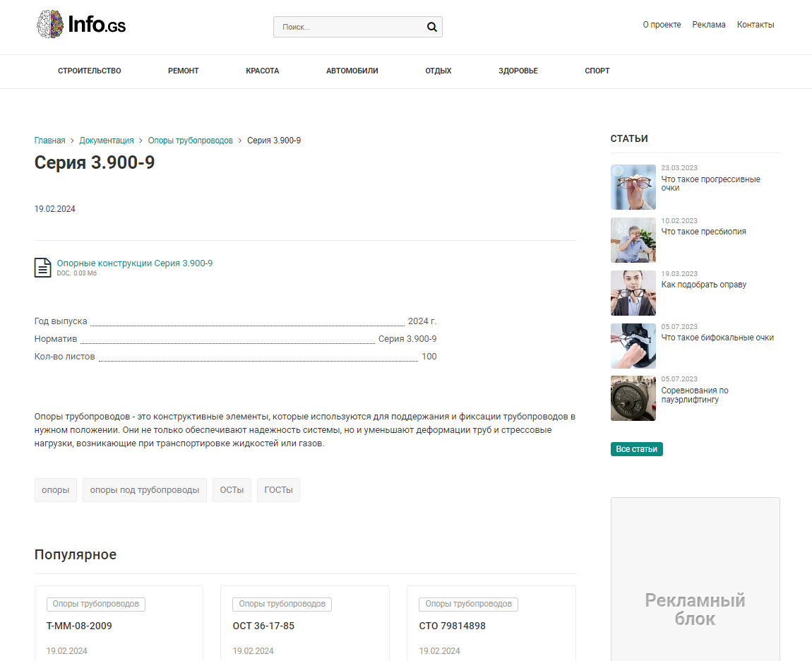812x661 pixels.
Task: Open the ОСТ 36-17-85 popular card
Action: (263, 626)
